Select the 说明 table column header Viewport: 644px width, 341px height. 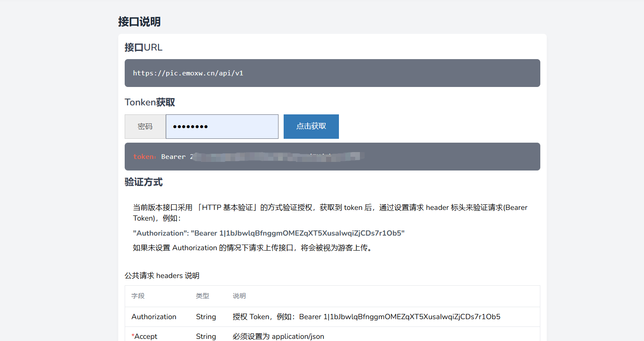(x=239, y=296)
